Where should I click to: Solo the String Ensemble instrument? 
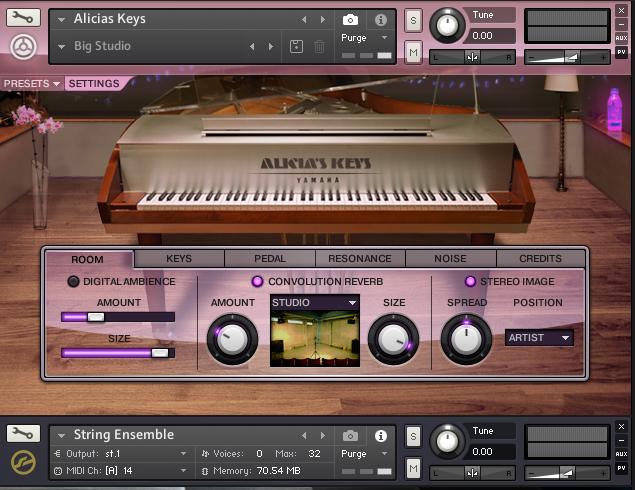coord(413,436)
